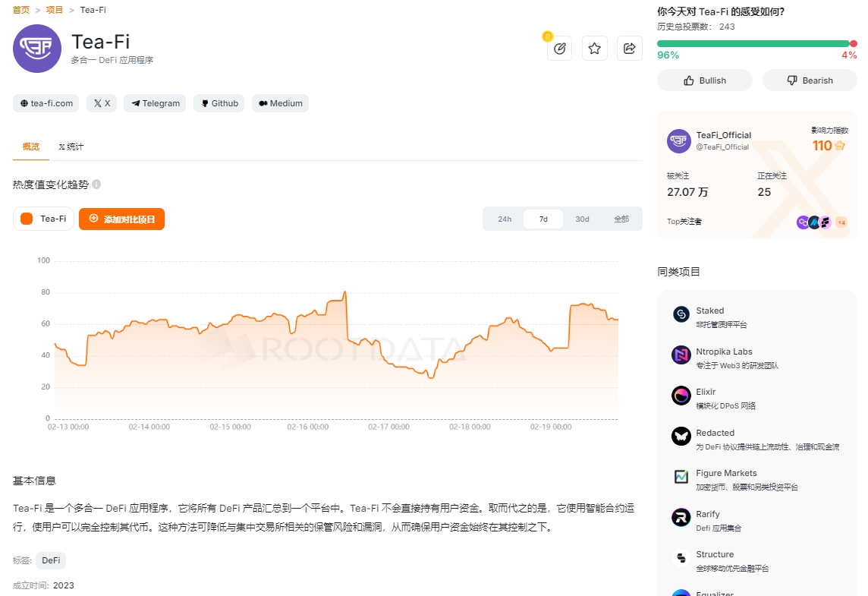The height and width of the screenshot is (596, 868).
Task: Open the Medium link chip
Action: [x=280, y=103]
